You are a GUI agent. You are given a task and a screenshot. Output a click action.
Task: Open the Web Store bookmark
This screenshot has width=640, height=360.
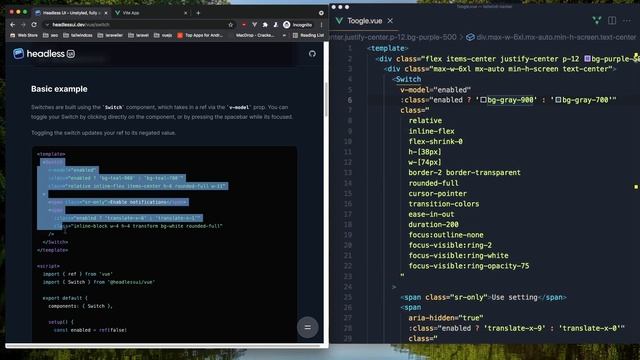[24, 36]
